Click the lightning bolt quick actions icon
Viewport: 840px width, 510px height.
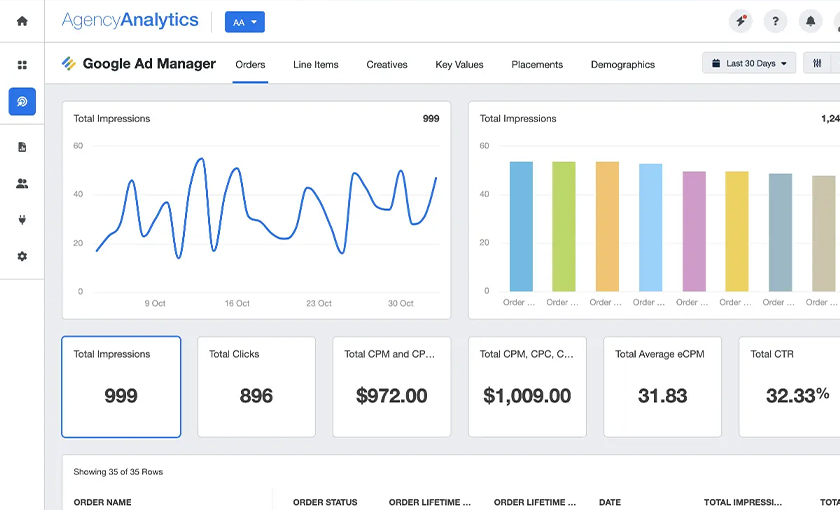pos(740,21)
